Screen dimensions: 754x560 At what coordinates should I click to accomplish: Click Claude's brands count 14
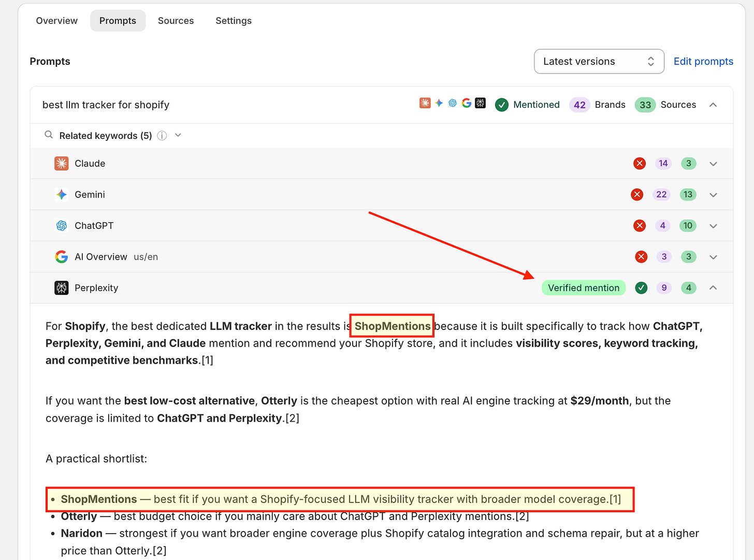[x=663, y=164]
